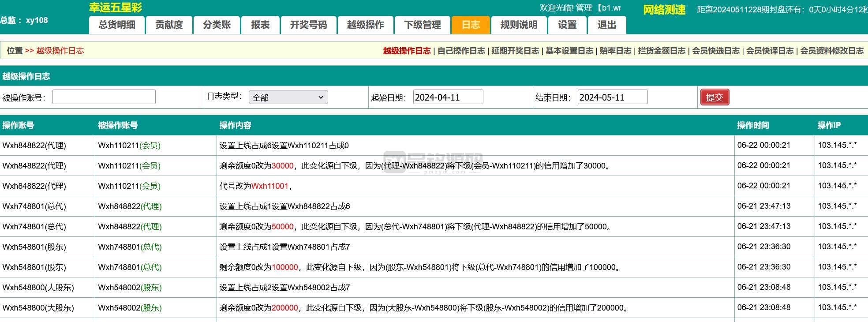View the 赔率日志 link
This screenshot has height=322, width=868.
(x=615, y=51)
